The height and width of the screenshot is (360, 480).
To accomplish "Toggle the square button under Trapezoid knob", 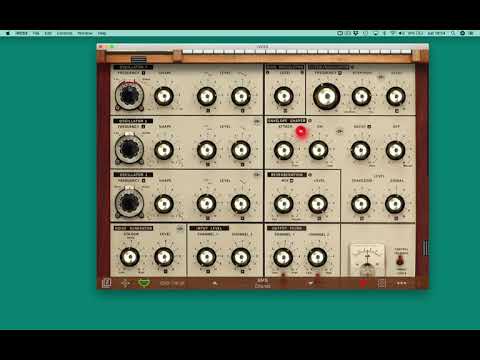I will 362,218.
